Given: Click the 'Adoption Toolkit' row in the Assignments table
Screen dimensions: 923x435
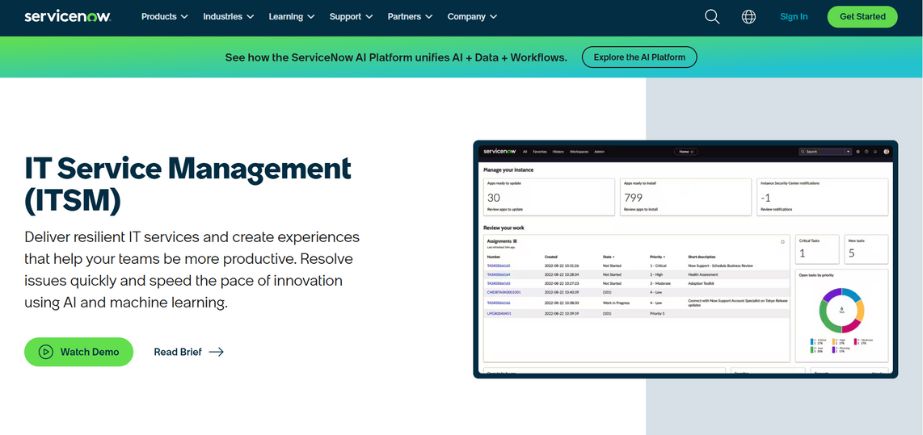Looking at the screenshot, I should coord(637,283).
